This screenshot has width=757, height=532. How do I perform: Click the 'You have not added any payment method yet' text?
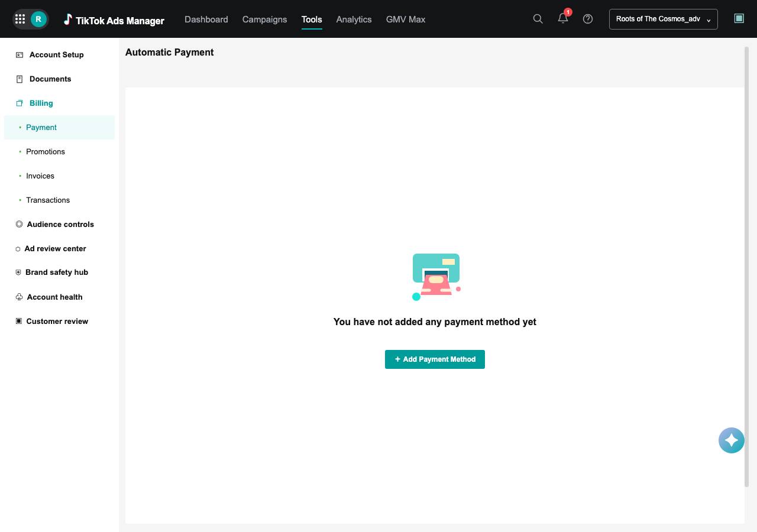[x=435, y=322]
